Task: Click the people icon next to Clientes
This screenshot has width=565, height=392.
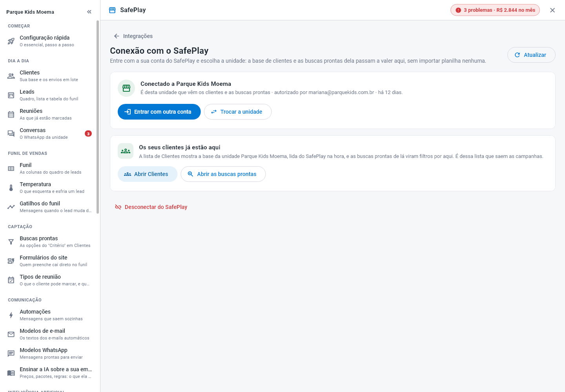Action: (11, 76)
